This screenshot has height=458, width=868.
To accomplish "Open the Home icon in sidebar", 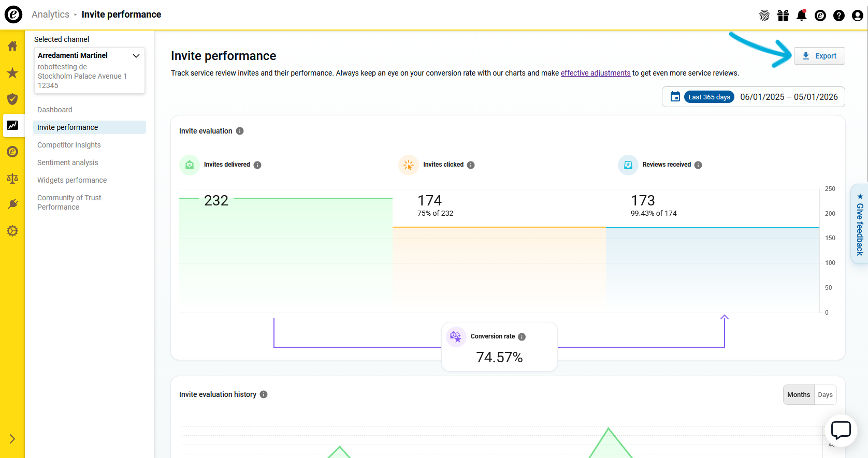I will [x=12, y=46].
